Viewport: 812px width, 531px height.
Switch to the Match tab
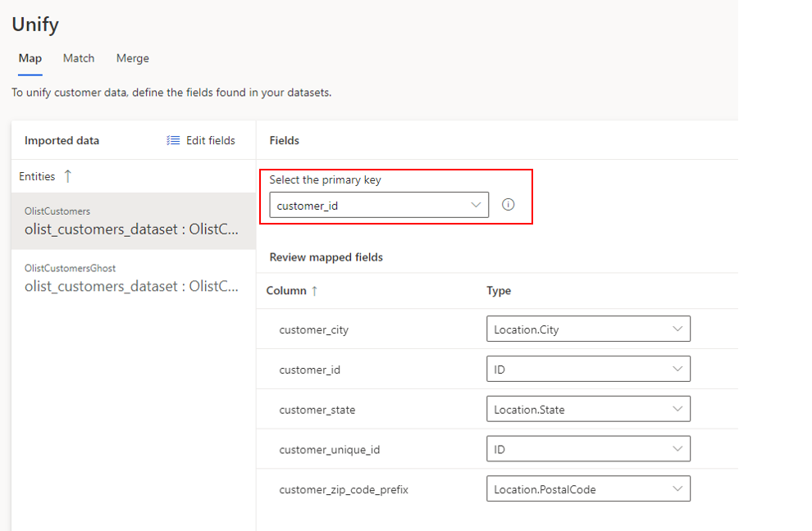pyautogui.click(x=79, y=58)
